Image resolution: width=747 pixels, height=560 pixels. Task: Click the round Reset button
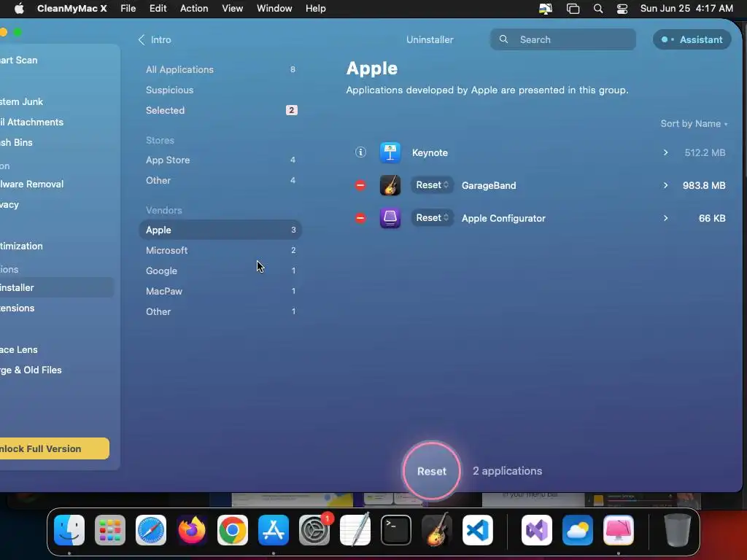pos(432,471)
